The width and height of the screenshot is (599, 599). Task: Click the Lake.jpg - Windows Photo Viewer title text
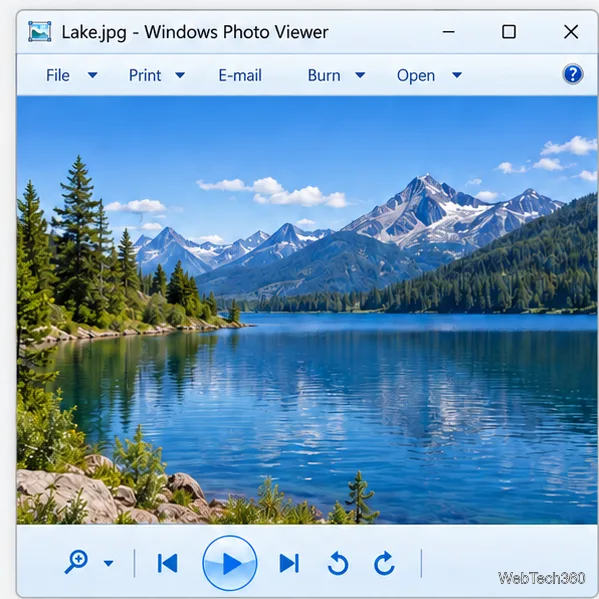(x=195, y=32)
